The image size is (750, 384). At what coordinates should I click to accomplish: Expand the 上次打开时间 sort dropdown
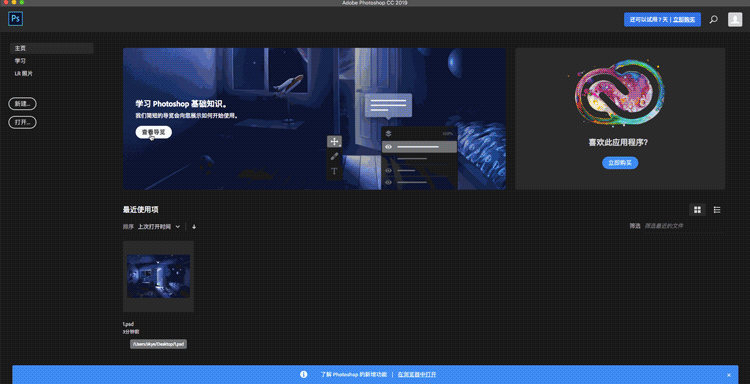[x=159, y=227]
